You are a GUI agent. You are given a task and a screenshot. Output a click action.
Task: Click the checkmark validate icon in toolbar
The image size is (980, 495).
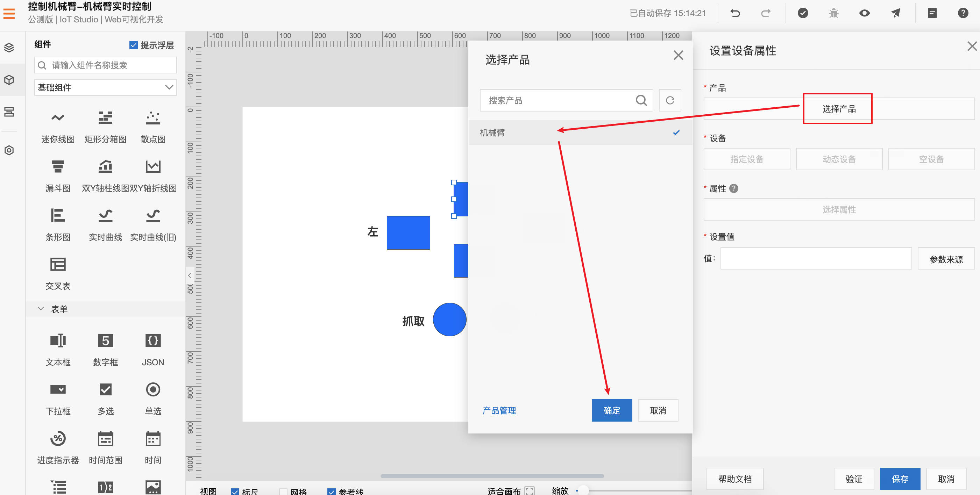coord(803,13)
